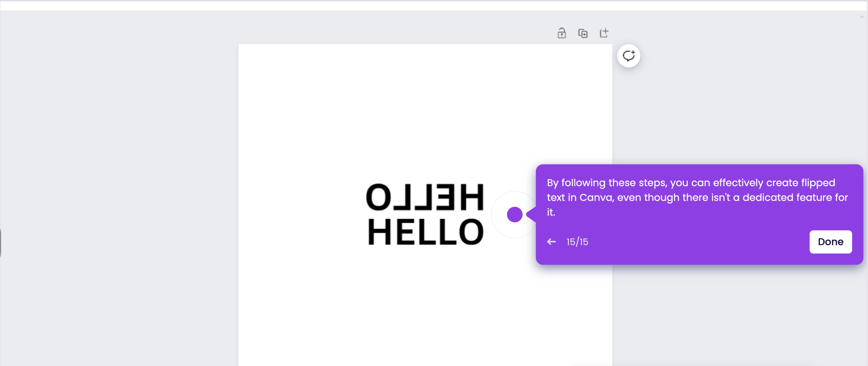Click the plus-page icon above the comment bubble
Image resolution: width=868 pixels, height=366 pixels.
(604, 33)
